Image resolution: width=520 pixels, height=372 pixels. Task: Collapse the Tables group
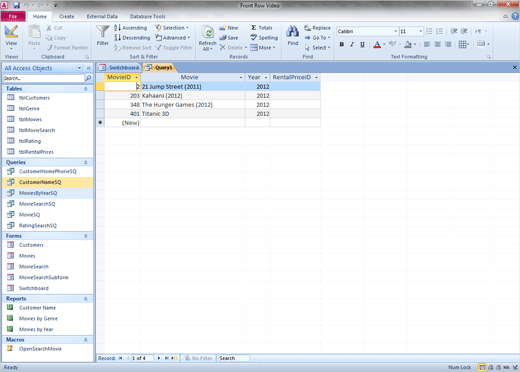pyautogui.click(x=86, y=89)
